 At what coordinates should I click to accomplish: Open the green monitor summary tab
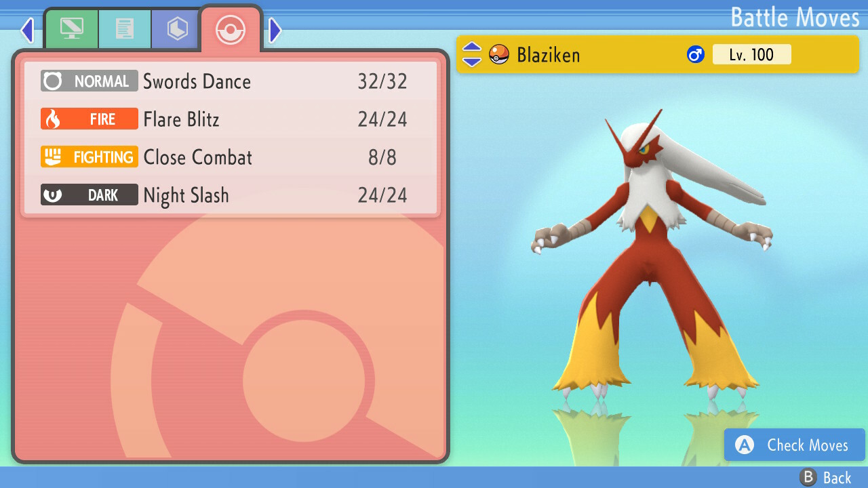[71, 29]
